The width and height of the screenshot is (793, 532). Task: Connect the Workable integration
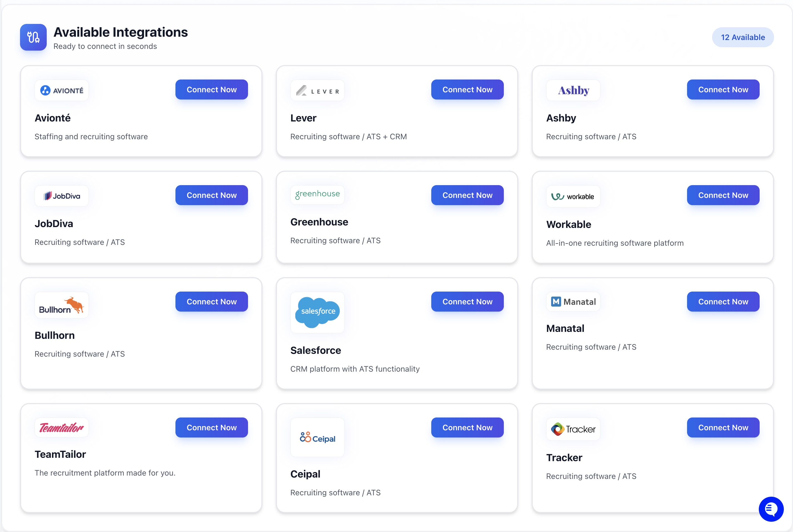click(723, 195)
